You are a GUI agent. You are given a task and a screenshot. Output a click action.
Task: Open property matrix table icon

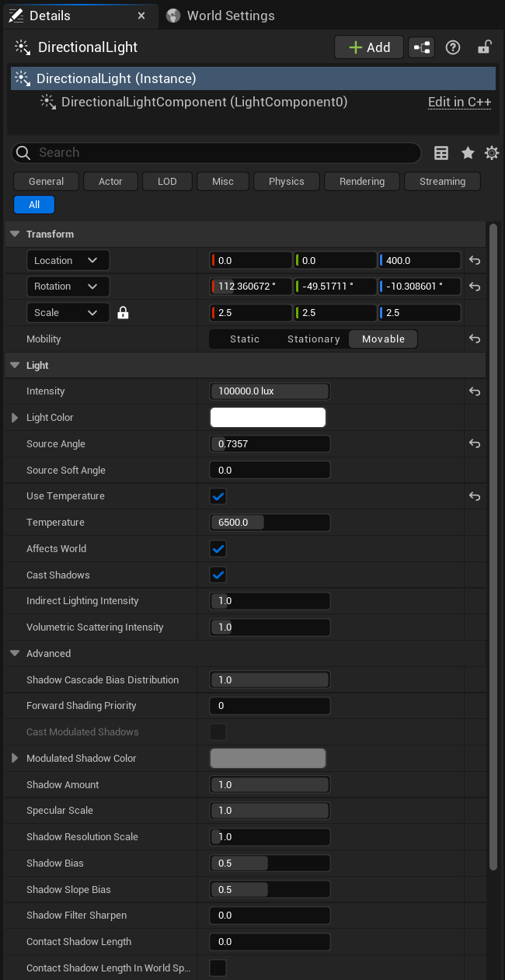(x=441, y=153)
